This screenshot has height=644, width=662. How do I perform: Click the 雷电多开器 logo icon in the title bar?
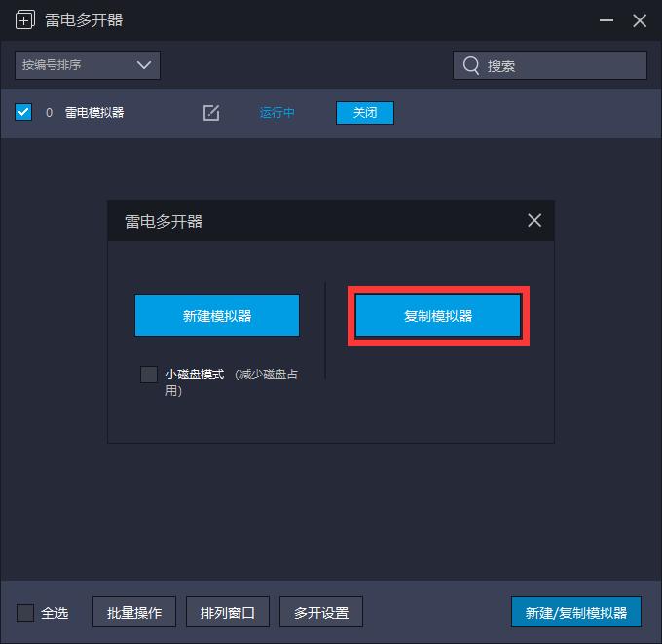25,20
